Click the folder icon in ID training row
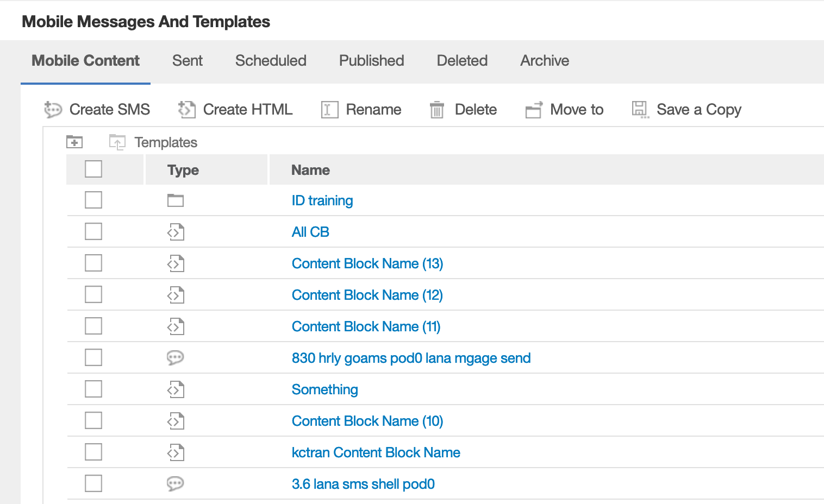The height and width of the screenshot is (504, 824). 176,200
